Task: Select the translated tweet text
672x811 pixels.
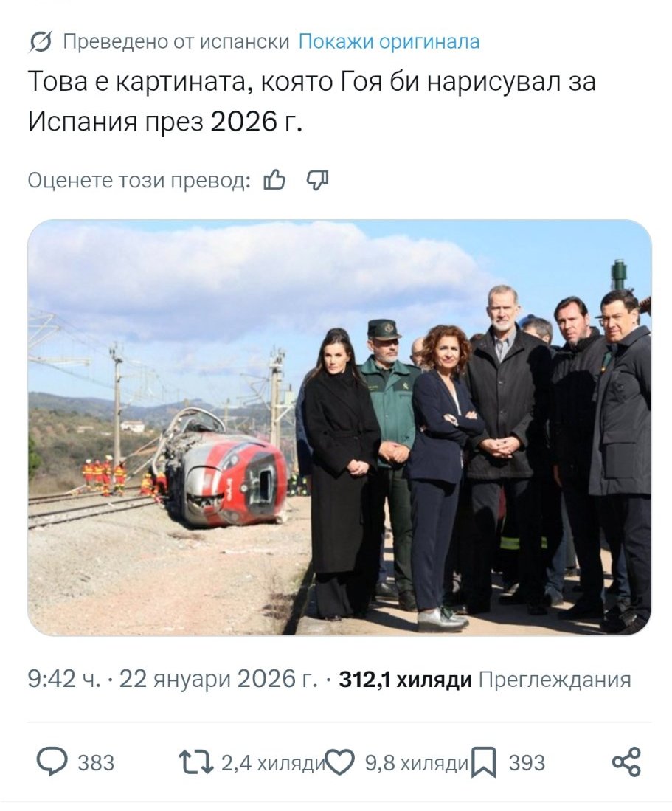Action: [x=312, y=101]
